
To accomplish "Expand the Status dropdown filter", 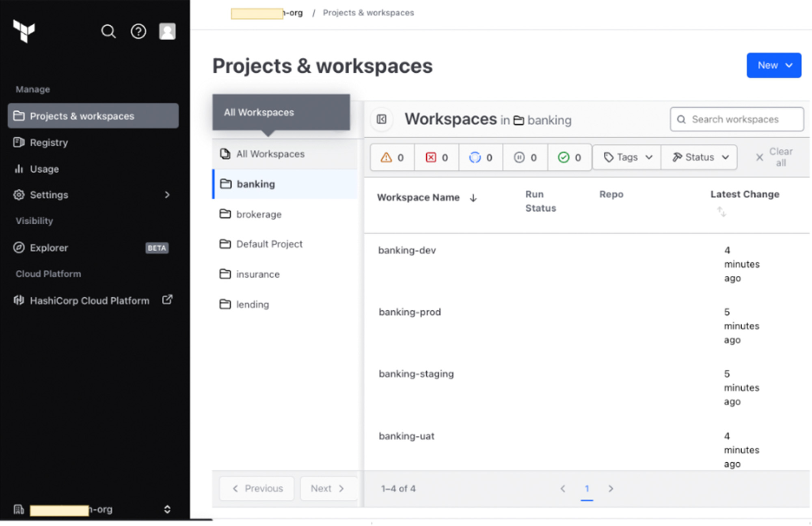I will [701, 157].
